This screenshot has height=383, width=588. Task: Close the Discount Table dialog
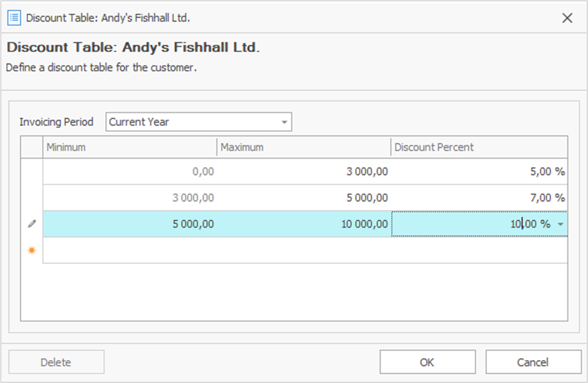567,18
